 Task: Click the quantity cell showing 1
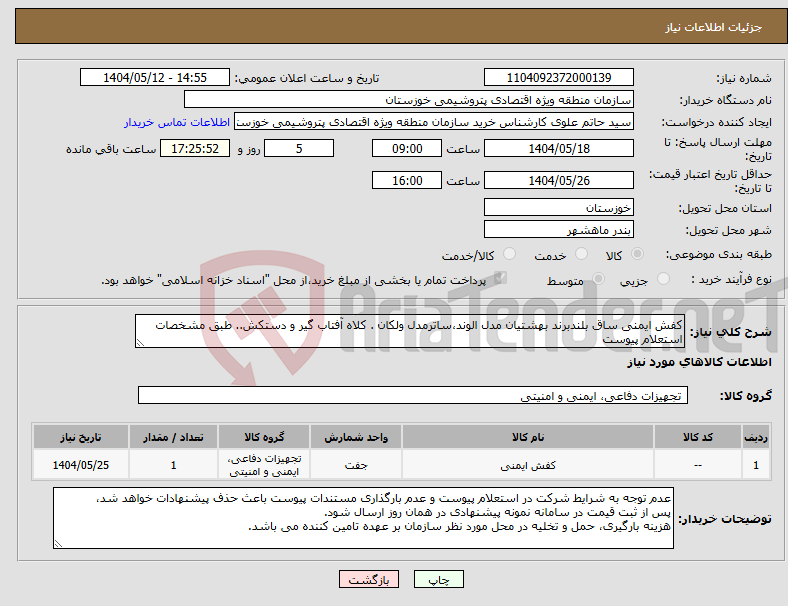[x=173, y=465]
